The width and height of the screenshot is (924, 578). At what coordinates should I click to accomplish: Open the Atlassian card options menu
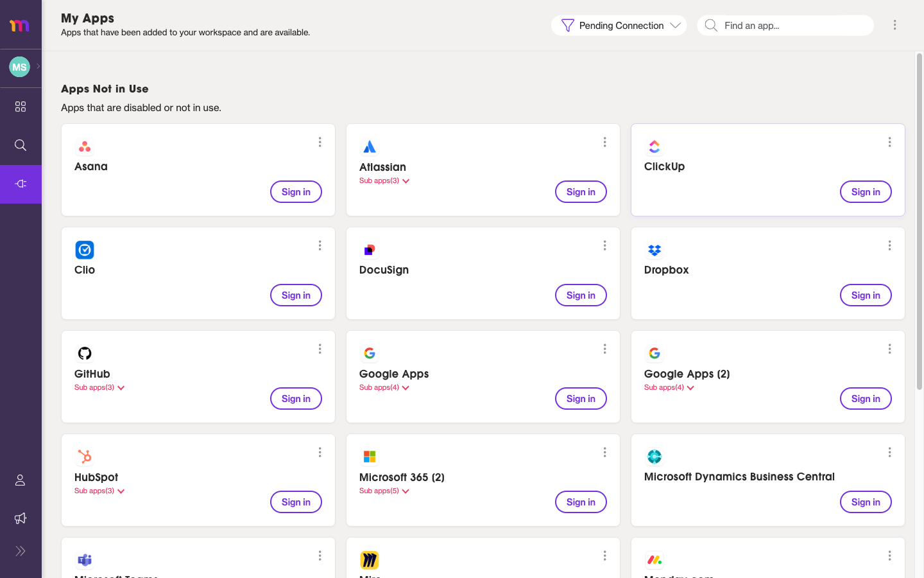pos(604,142)
